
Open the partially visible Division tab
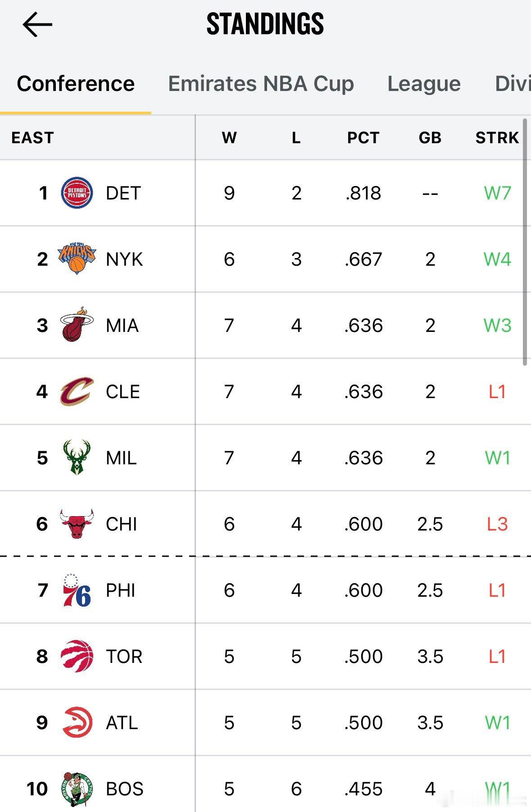tap(513, 84)
